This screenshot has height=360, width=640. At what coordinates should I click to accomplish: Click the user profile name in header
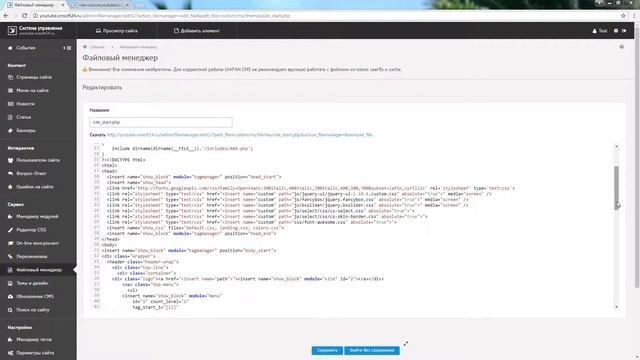[600, 31]
